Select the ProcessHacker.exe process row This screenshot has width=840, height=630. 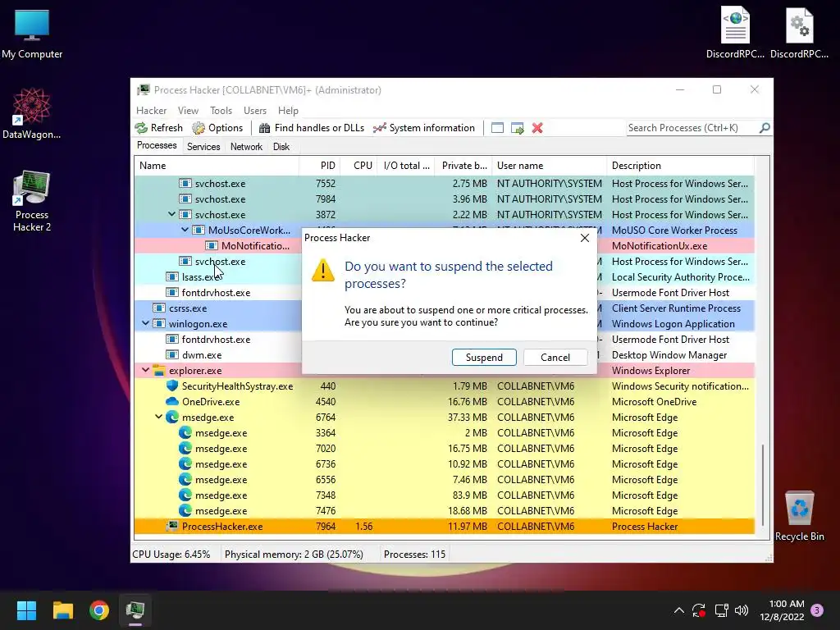[x=444, y=526]
